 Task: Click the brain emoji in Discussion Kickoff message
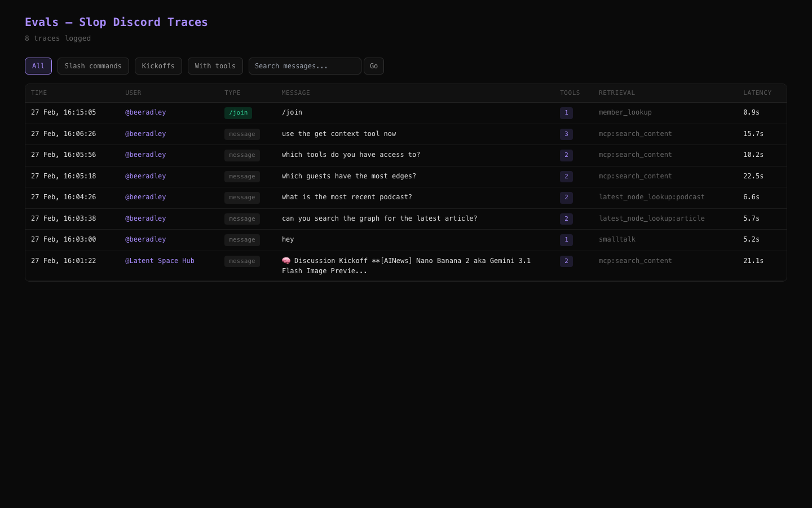[286, 261]
